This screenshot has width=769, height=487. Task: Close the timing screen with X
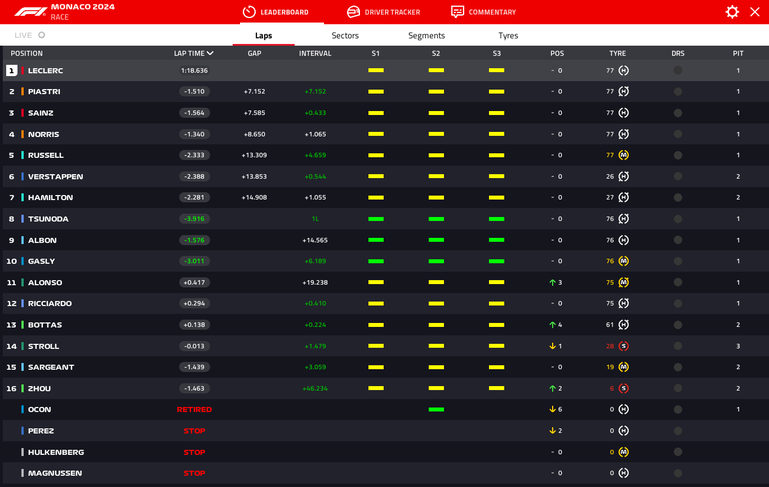755,12
